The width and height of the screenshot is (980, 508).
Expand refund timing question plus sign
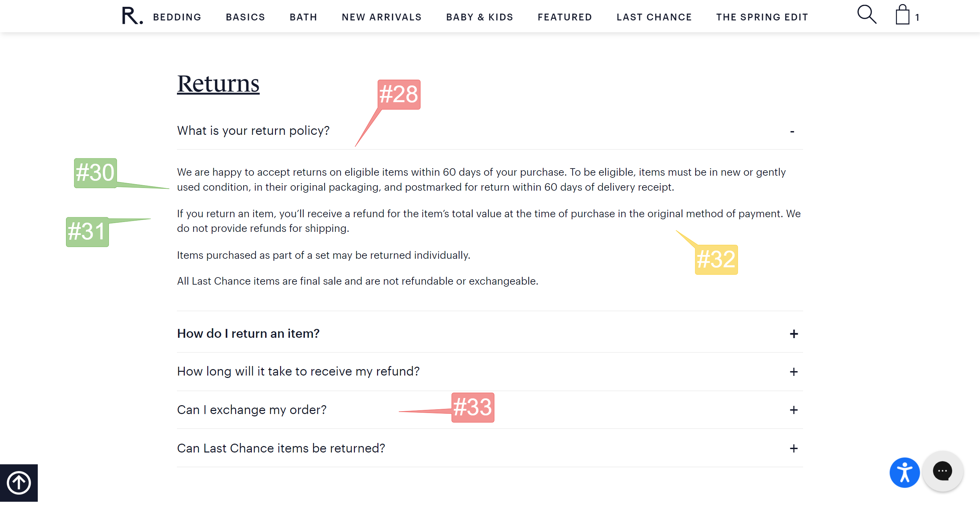[794, 372]
